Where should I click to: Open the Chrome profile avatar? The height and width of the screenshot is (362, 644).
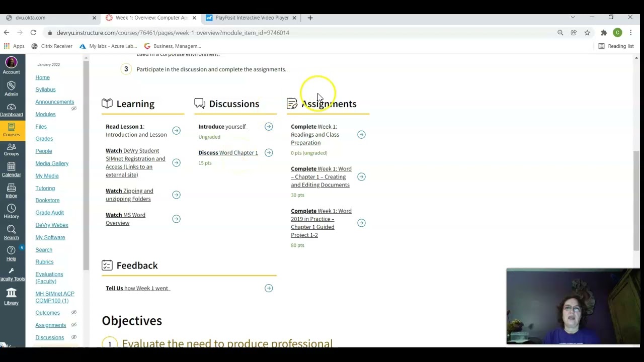(617, 33)
